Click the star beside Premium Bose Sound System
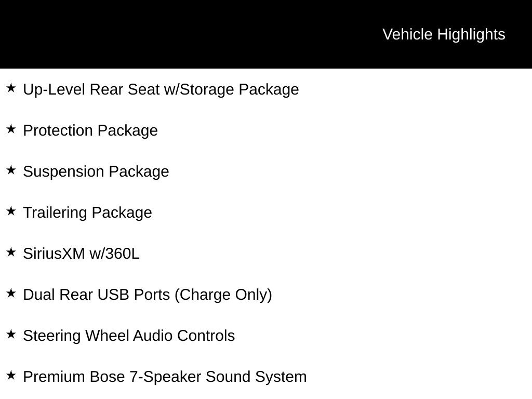This screenshot has width=532, height=399. coord(11,375)
